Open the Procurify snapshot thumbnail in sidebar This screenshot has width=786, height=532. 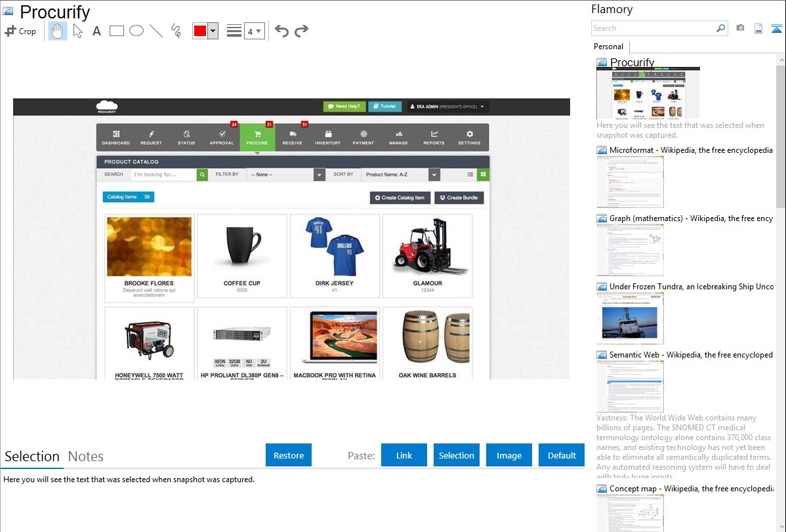[648, 93]
